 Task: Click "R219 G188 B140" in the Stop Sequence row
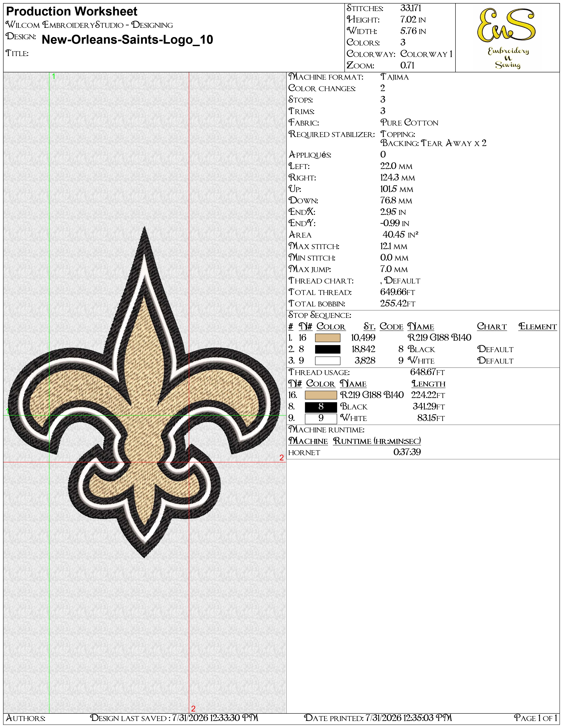point(439,338)
